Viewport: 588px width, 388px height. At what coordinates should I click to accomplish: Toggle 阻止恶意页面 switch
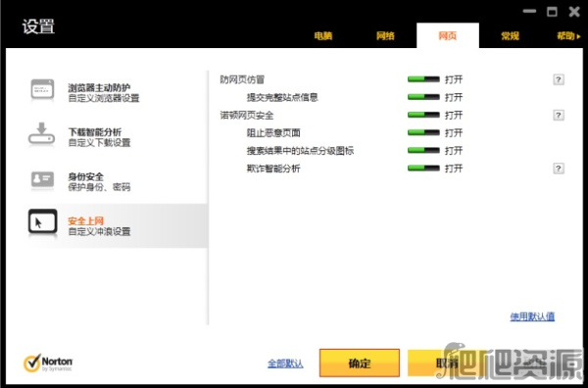(x=423, y=132)
